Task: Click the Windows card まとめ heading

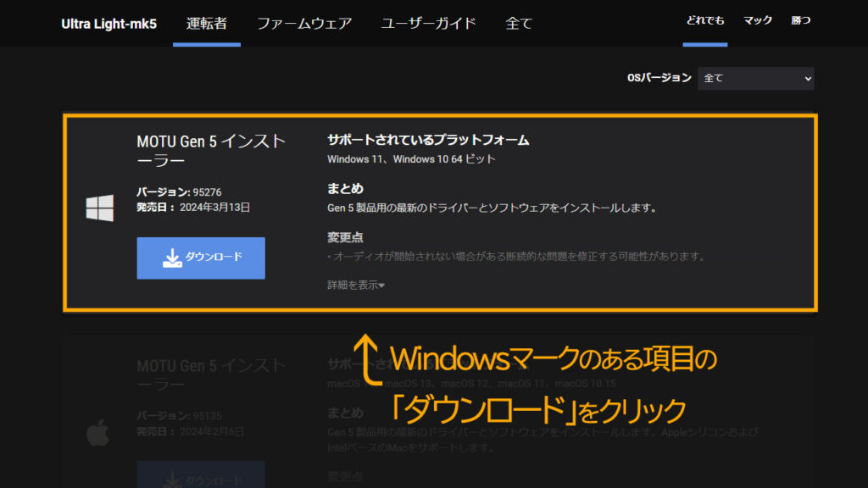Action: tap(345, 189)
